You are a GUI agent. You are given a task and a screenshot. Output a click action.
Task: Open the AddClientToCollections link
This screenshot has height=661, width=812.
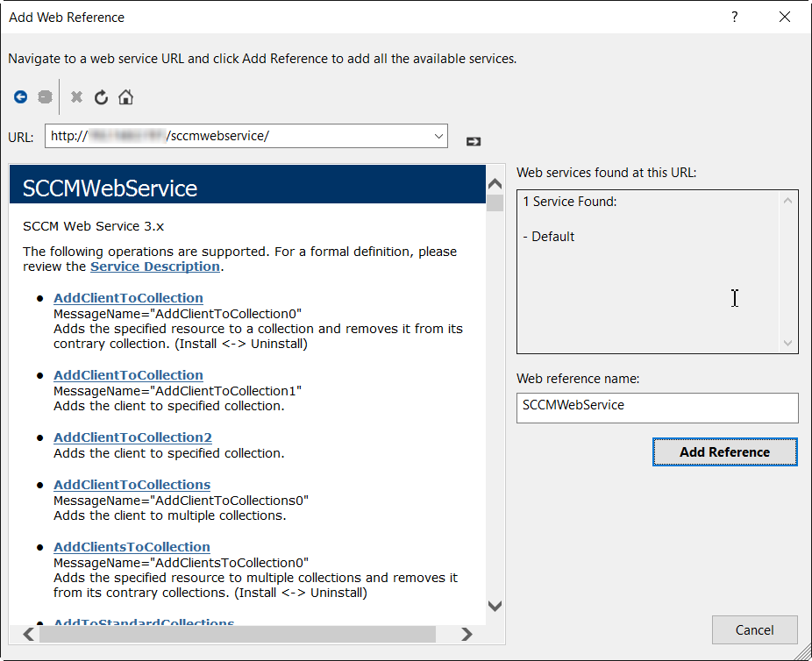[x=132, y=485]
